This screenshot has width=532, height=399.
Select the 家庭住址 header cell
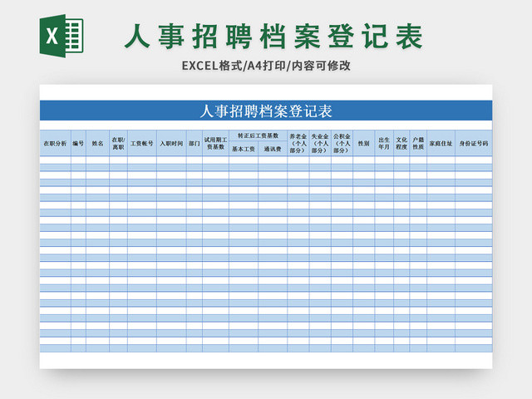point(441,143)
